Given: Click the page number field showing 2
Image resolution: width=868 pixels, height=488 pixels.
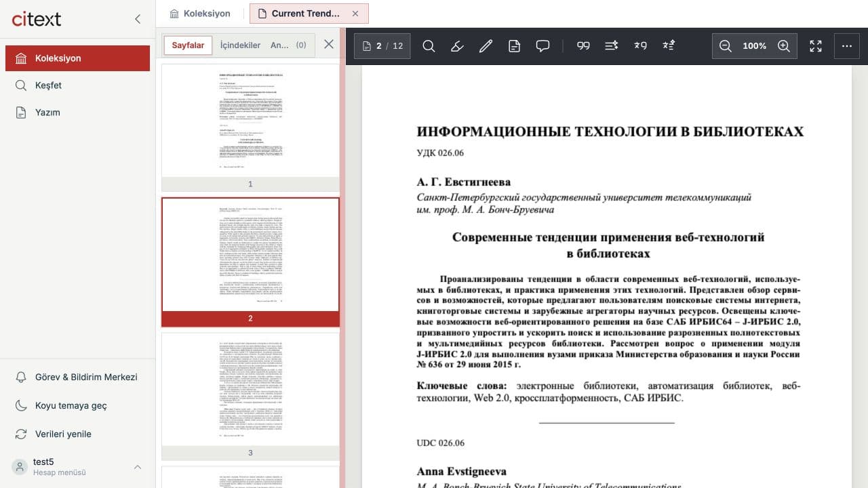Looking at the screenshot, I should 379,46.
